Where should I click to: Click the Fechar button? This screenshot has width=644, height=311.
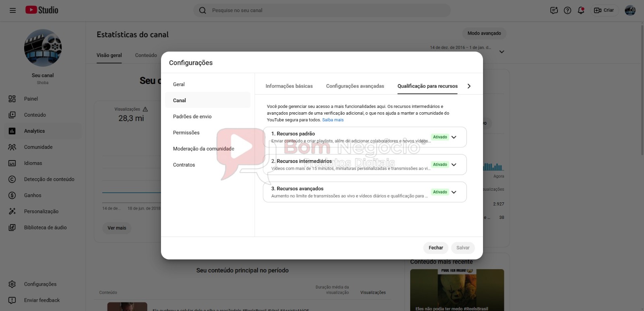click(436, 248)
